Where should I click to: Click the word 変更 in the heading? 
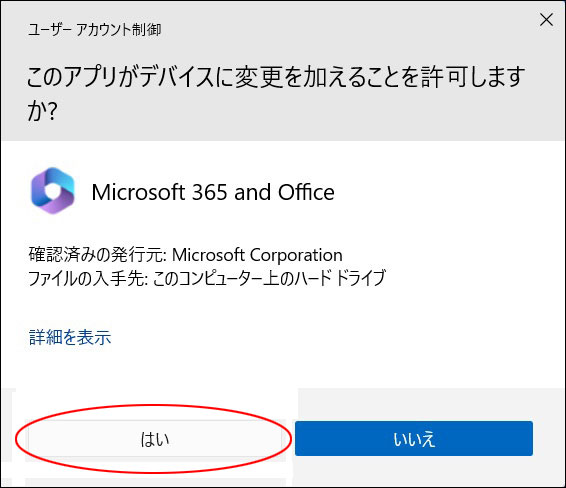coord(258,77)
